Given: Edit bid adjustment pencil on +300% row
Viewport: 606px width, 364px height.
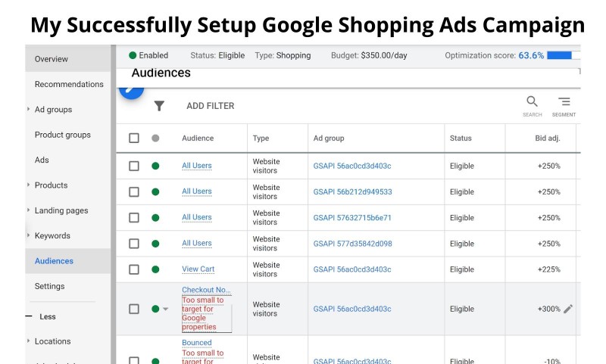Looking at the screenshot, I should (567, 309).
